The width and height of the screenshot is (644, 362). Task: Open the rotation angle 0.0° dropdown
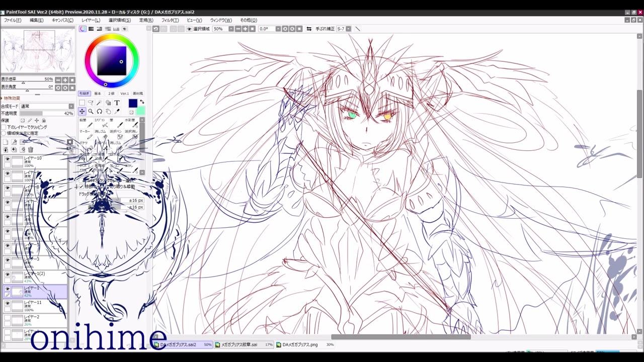tap(277, 29)
